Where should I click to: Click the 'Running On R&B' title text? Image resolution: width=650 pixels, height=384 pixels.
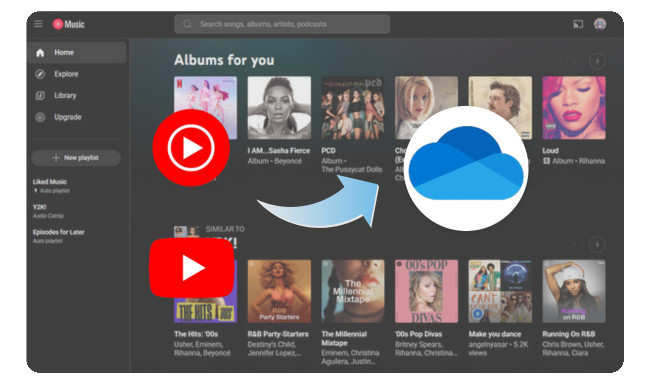[x=568, y=334]
